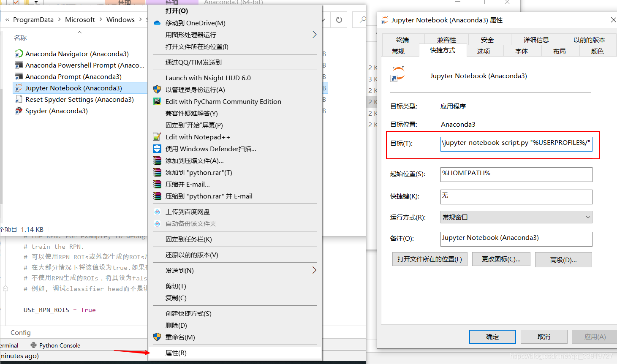Select 通过QQ/TIM发送到 menu entry
The height and width of the screenshot is (364, 617).
click(235, 62)
